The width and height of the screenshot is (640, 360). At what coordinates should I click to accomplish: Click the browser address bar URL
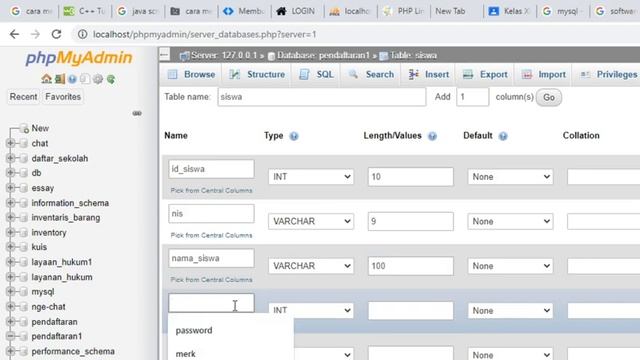pyautogui.click(x=204, y=34)
